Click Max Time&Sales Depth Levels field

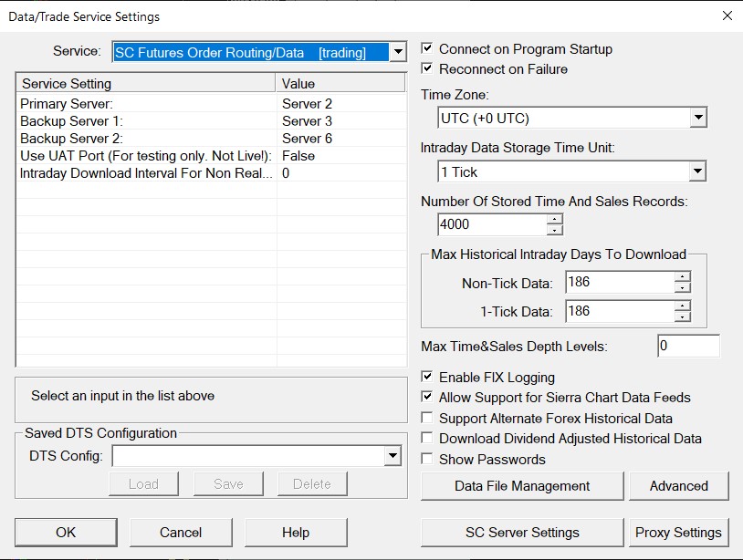pyautogui.click(x=688, y=346)
